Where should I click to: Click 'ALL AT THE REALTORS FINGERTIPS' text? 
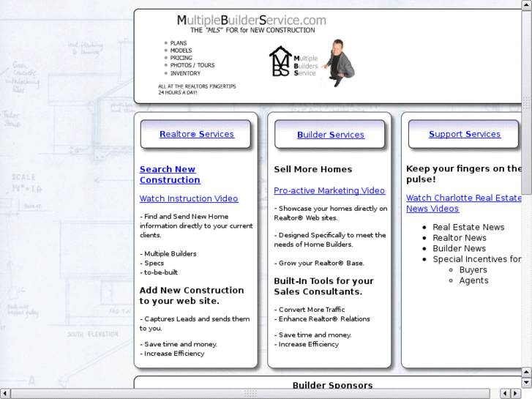(197, 86)
